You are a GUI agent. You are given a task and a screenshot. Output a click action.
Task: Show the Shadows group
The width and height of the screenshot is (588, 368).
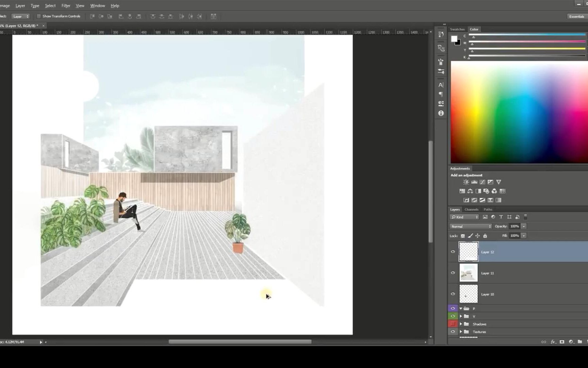pyautogui.click(x=453, y=324)
